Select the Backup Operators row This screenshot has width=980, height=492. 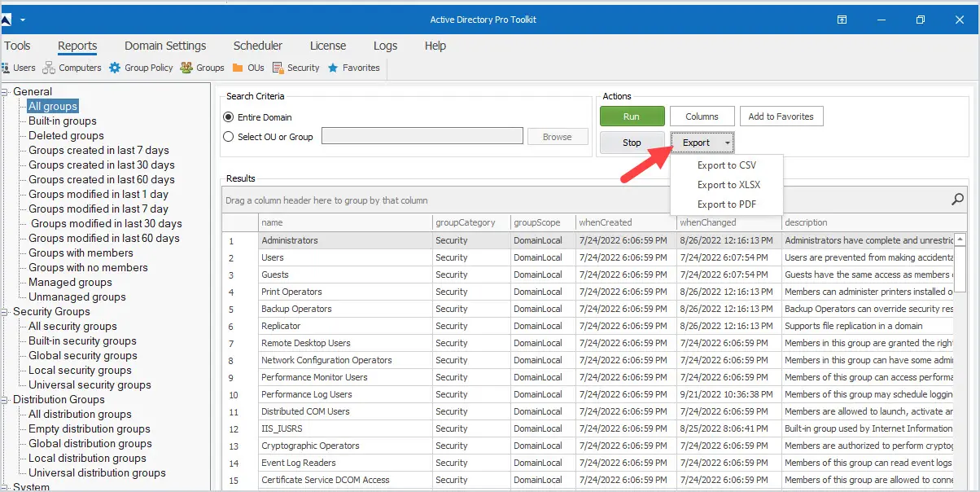[588, 309]
